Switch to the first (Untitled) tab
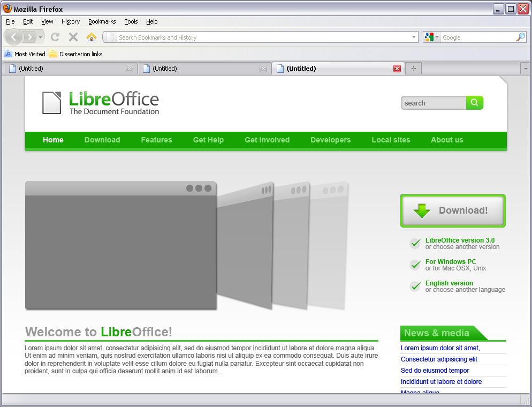This screenshot has width=532, height=407. pyautogui.click(x=70, y=69)
